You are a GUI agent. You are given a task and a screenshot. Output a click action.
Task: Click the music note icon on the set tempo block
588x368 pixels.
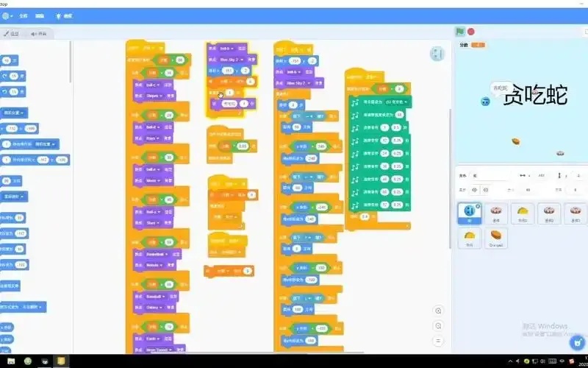coord(355,115)
